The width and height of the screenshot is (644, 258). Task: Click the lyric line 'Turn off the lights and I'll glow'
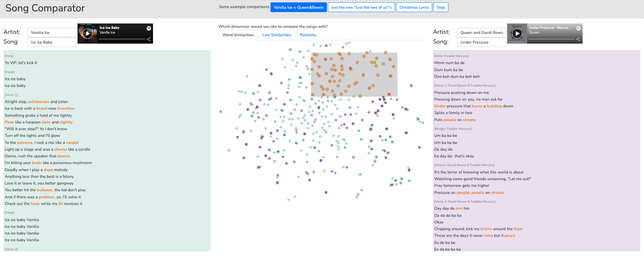click(x=32, y=136)
